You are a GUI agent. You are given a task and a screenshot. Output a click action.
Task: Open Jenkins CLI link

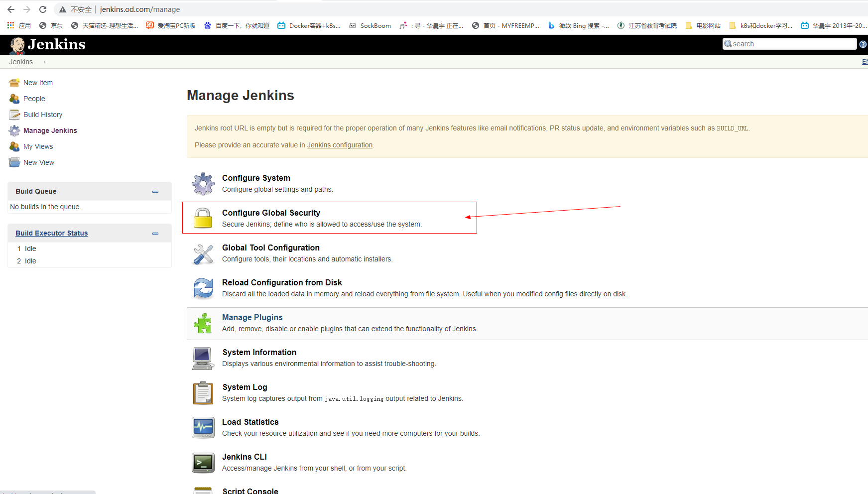245,457
